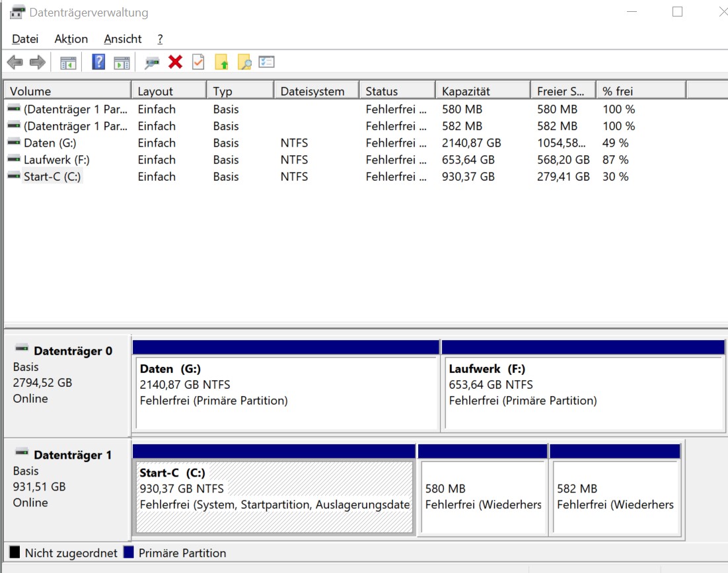Viewport: 728px width, 573px height.
Task: Maximize the Datenträgerverwaltung window
Action: click(677, 12)
